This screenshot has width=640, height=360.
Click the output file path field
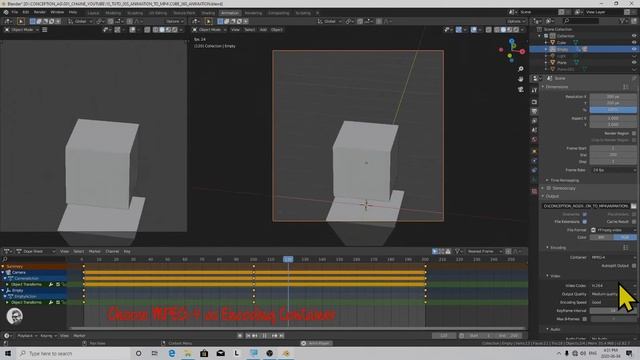586,206
